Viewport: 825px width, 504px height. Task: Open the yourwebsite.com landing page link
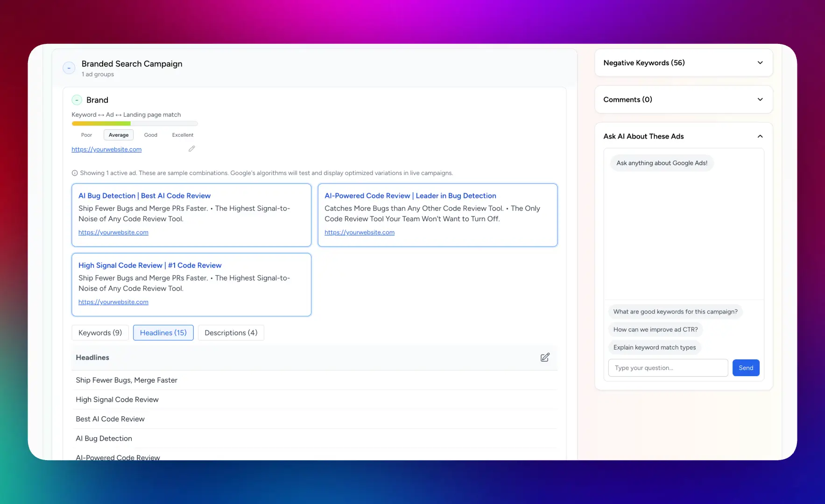point(106,149)
